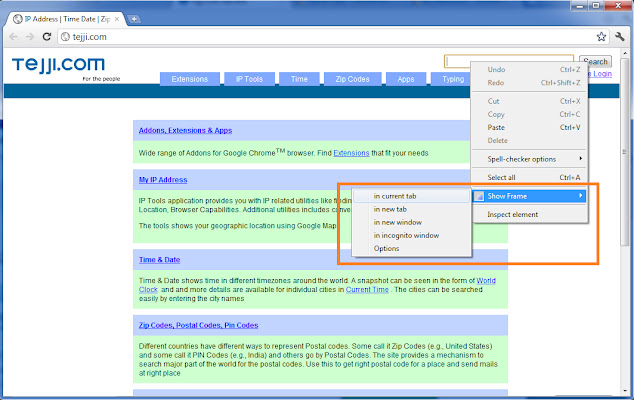Close the IP Address tab
The width and height of the screenshot is (634, 400).
pos(117,19)
